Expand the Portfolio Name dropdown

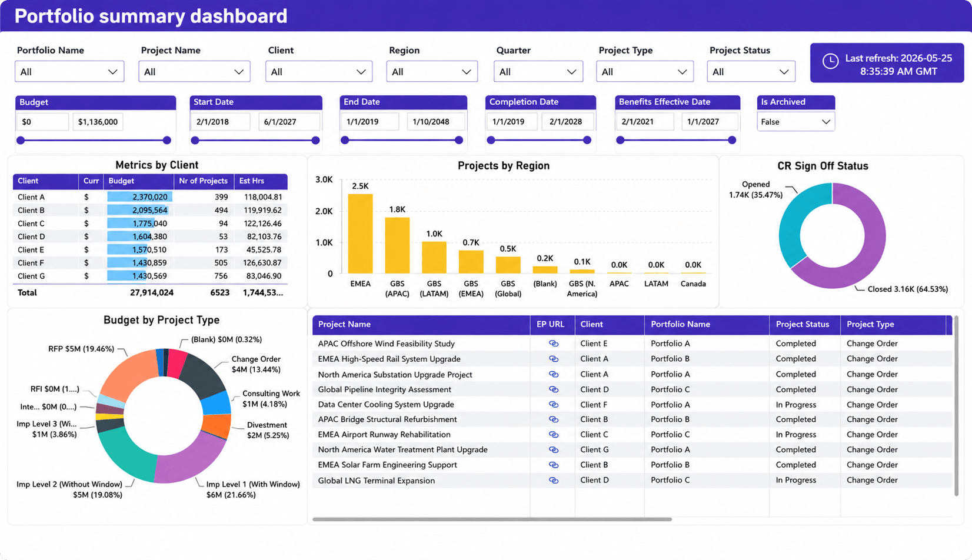(69, 72)
